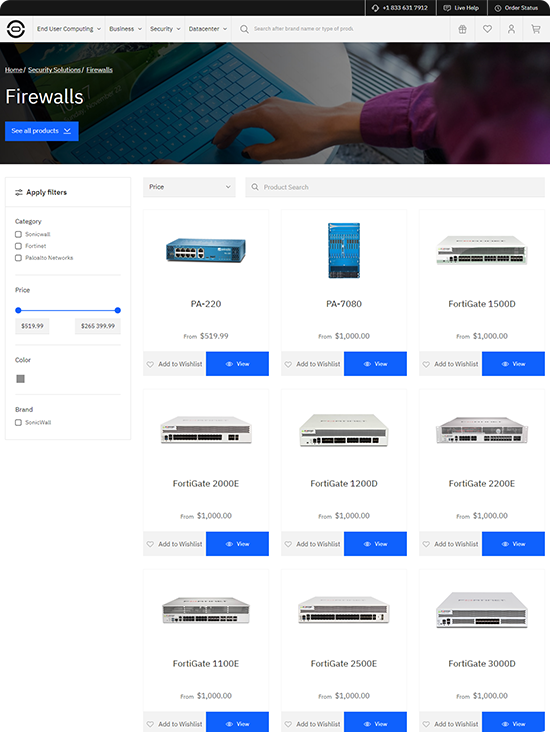Image resolution: width=550 pixels, height=732 pixels.
Task: Expand the Datacenter menu
Action: (x=208, y=29)
